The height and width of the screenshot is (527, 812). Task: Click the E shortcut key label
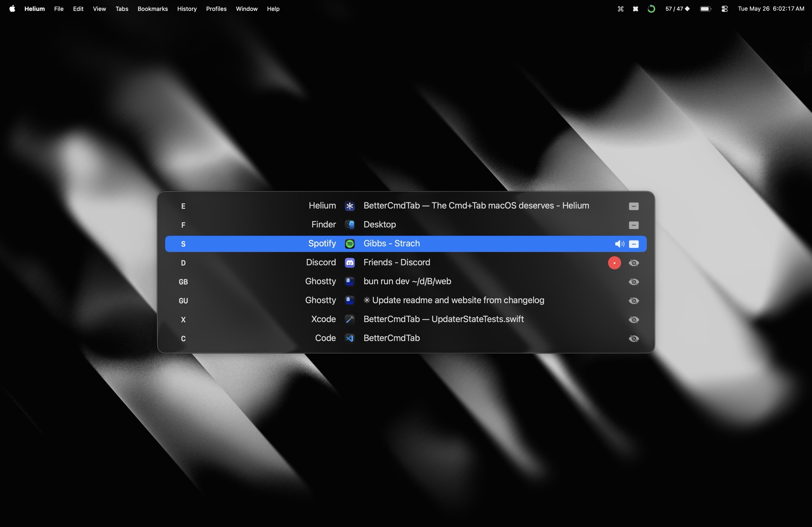(183, 206)
